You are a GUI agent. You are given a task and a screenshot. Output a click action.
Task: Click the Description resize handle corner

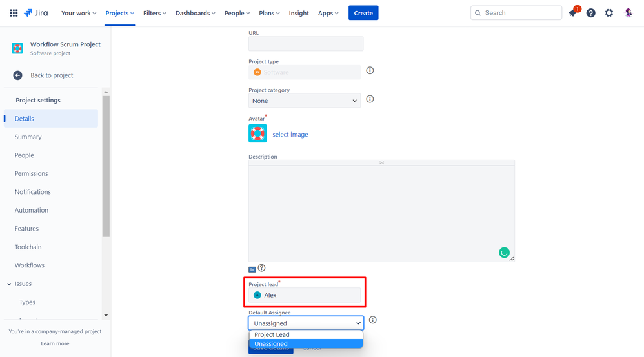[x=512, y=259]
